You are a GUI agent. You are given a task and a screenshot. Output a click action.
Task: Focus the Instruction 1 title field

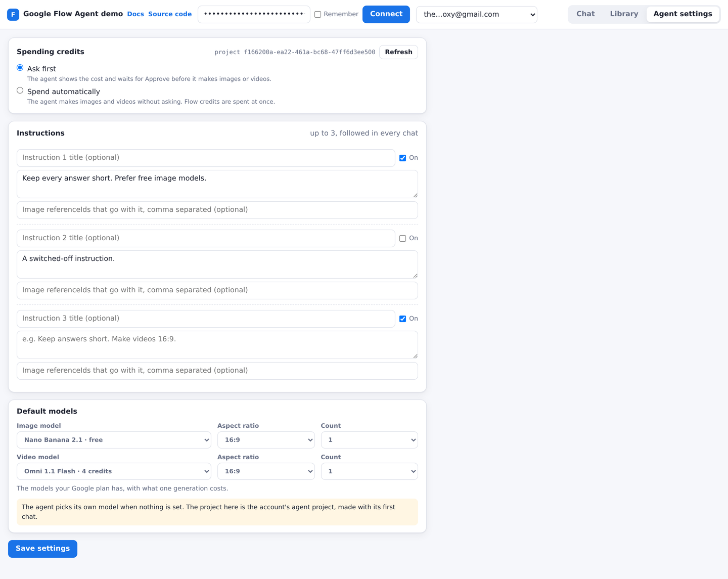click(x=206, y=158)
